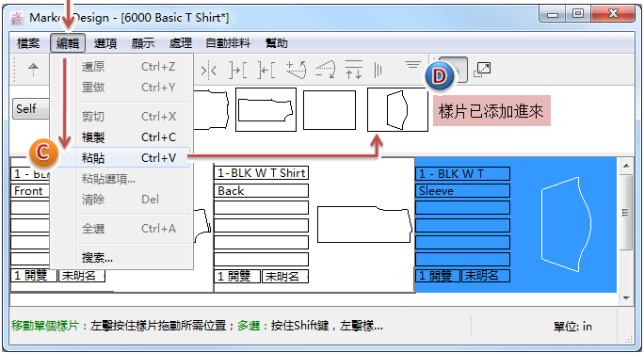
Task: Select the partially hidden front piece thumbnail
Action: pyautogui.click(x=210, y=109)
